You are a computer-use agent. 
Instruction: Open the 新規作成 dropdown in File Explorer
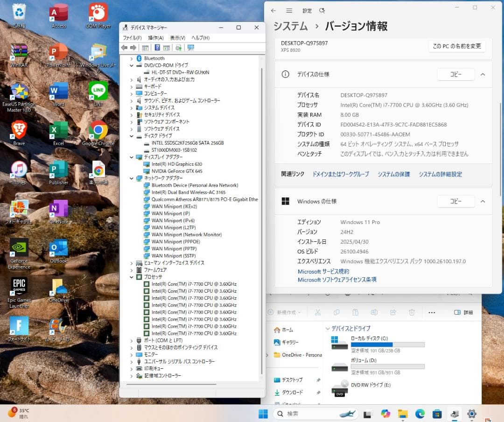point(286,312)
